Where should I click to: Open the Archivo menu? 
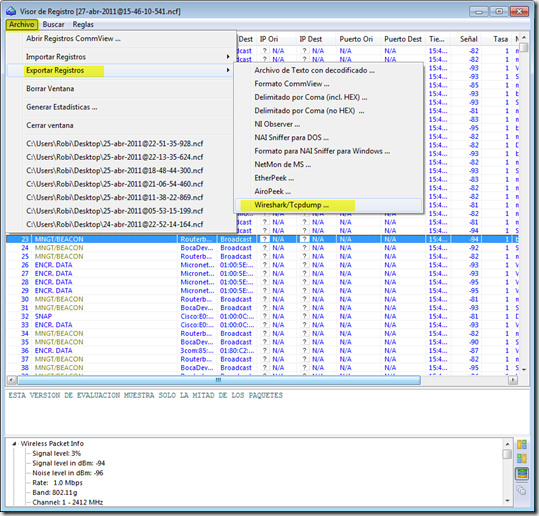click(x=22, y=24)
